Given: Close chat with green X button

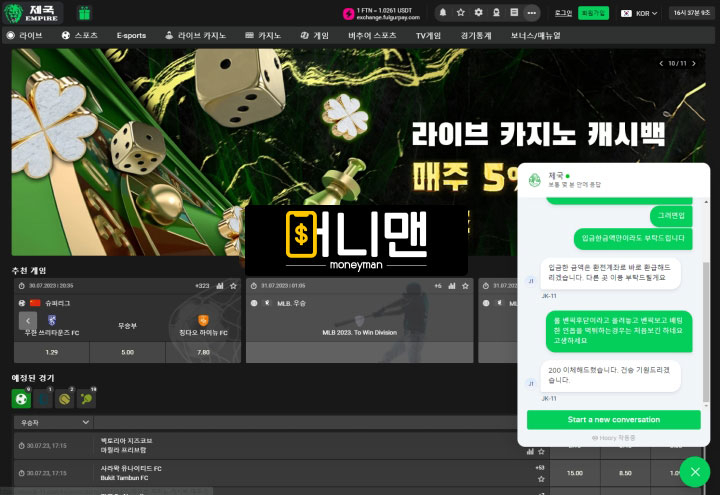Looking at the screenshot, I should click(694, 471).
